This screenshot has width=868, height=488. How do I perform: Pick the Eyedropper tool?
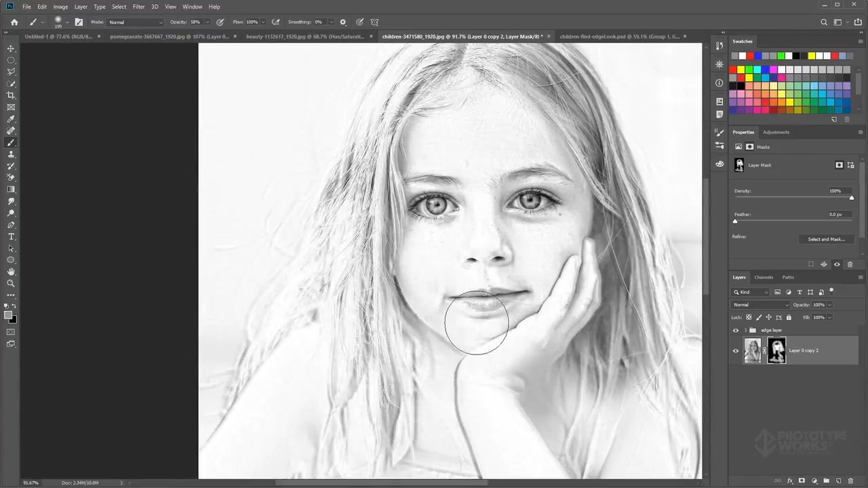(11, 119)
